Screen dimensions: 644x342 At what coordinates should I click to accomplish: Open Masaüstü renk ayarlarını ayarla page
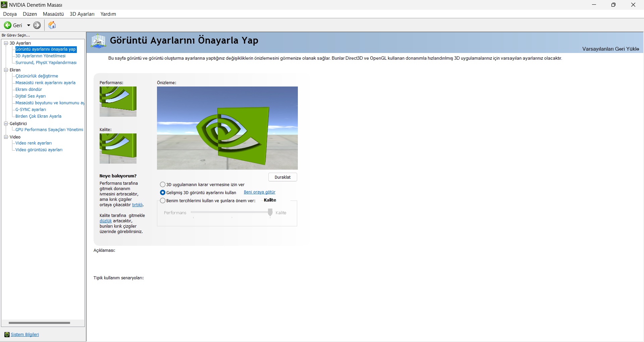coord(45,83)
